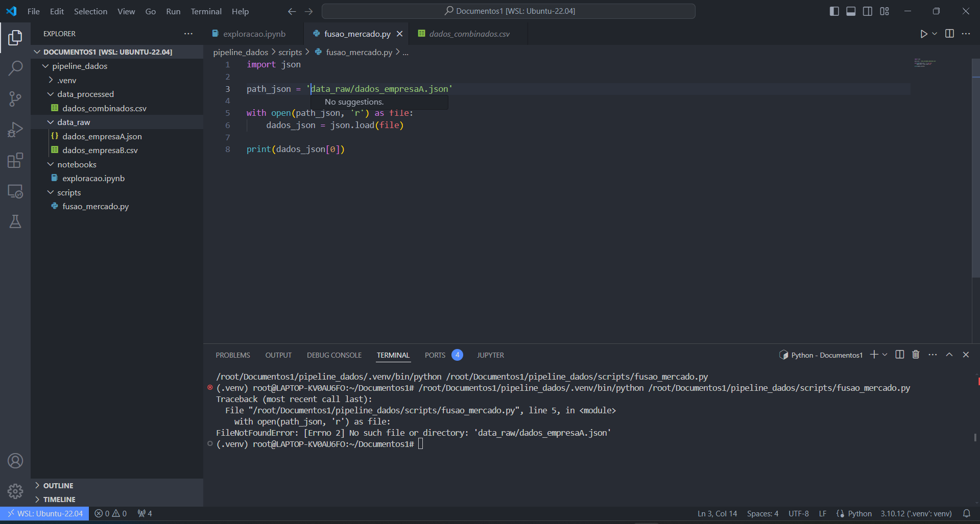Viewport: 980px width, 524px height.
Task: Go forward in navigation history
Action: pos(308,11)
